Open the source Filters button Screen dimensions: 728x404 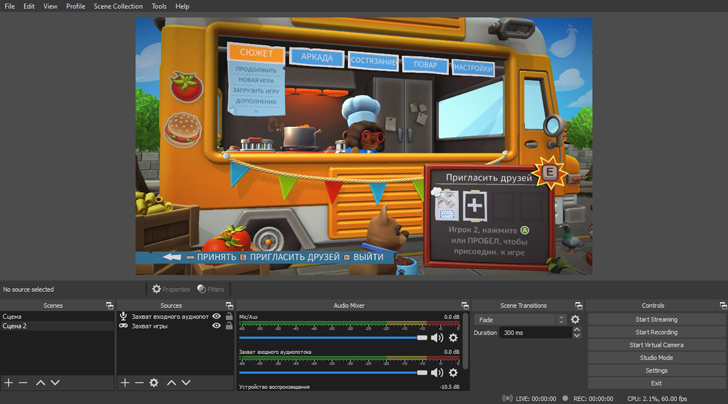tap(210, 289)
